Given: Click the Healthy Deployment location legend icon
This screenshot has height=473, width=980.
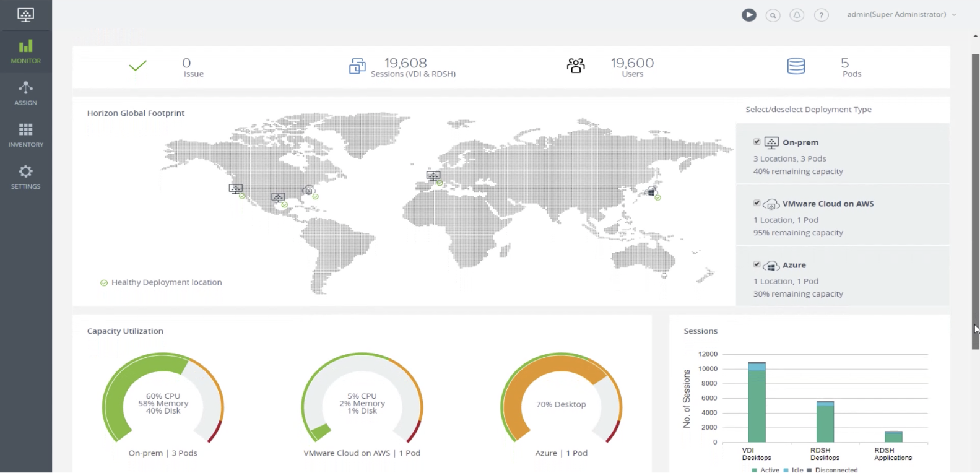Looking at the screenshot, I should pos(104,283).
